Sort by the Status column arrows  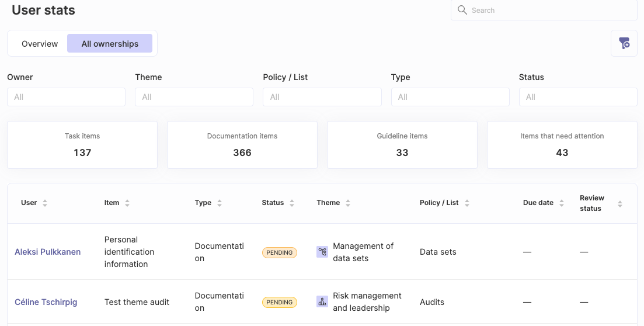point(291,203)
